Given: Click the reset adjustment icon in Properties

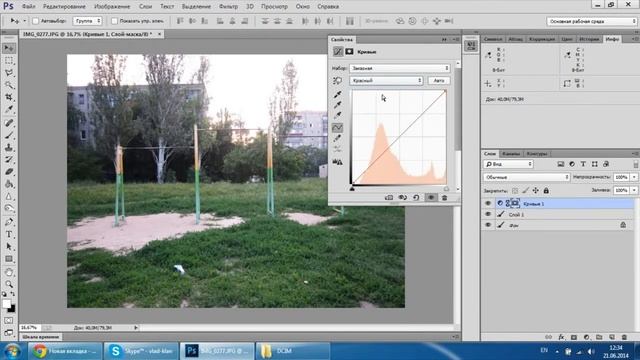Looking at the screenshot, I should [416, 198].
